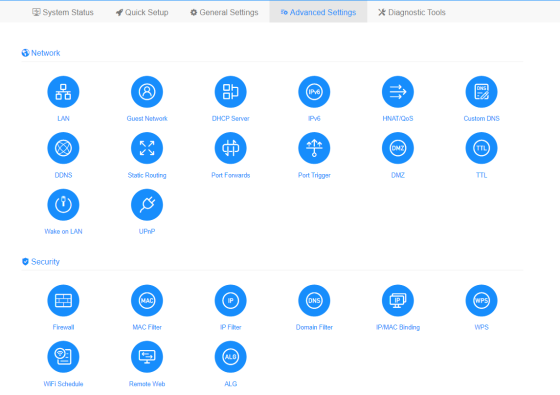Click the IP Filter text label
The height and width of the screenshot is (395, 560).
[x=230, y=327]
